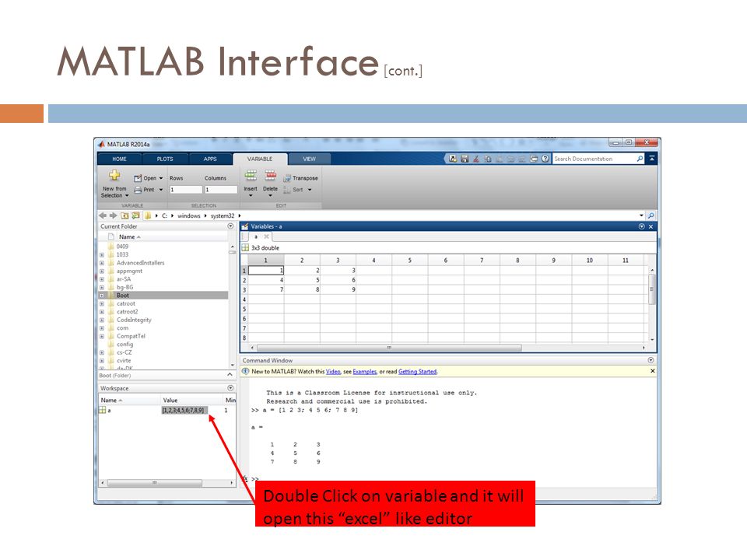Viewport: 747px width, 560px height.
Task: Click the Delete rows/columns icon
Action: [270, 175]
